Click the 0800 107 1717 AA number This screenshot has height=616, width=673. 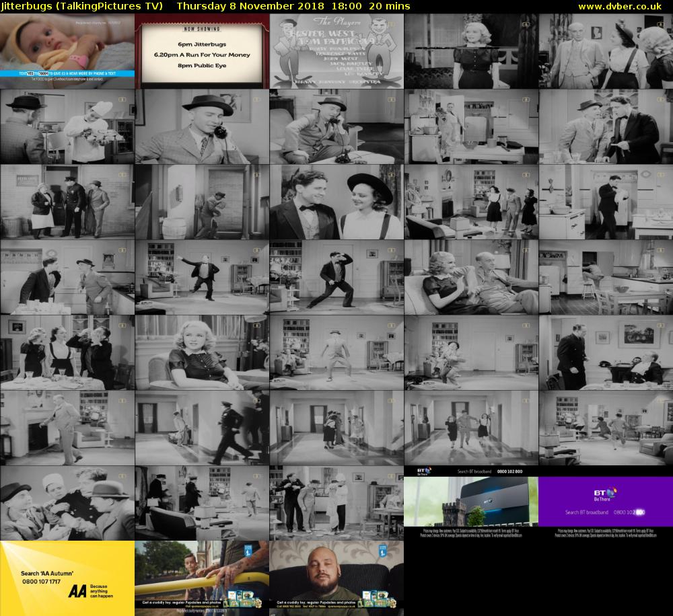pyautogui.click(x=41, y=581)
